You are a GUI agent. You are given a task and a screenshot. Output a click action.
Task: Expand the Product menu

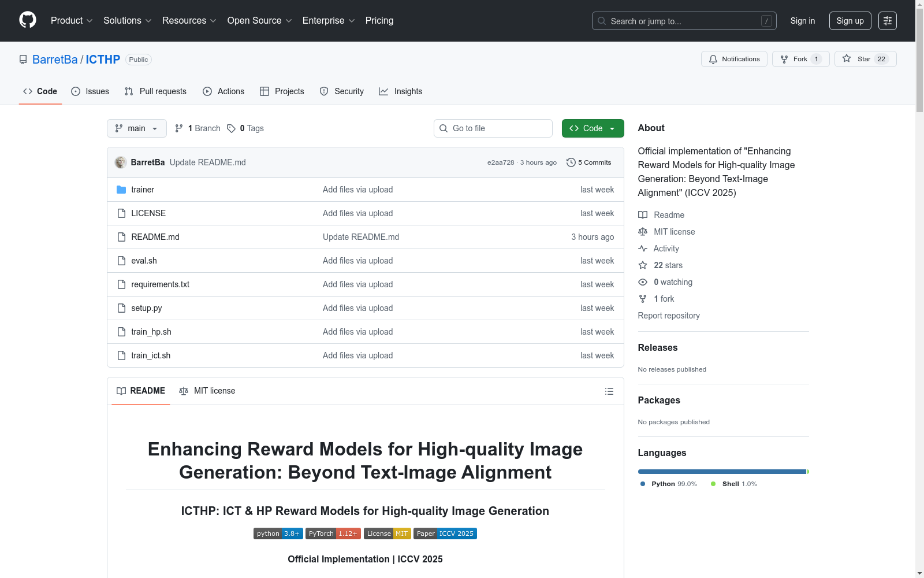click(72, 21)
